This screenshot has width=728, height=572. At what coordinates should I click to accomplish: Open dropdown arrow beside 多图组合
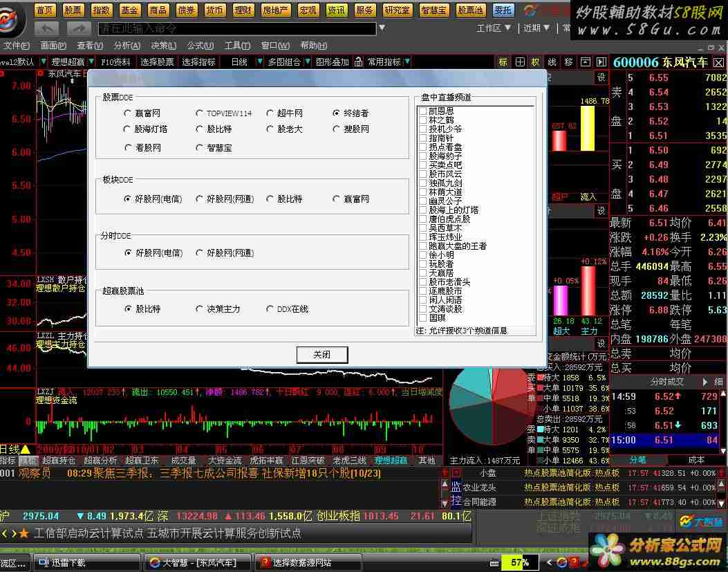(308, 62)
